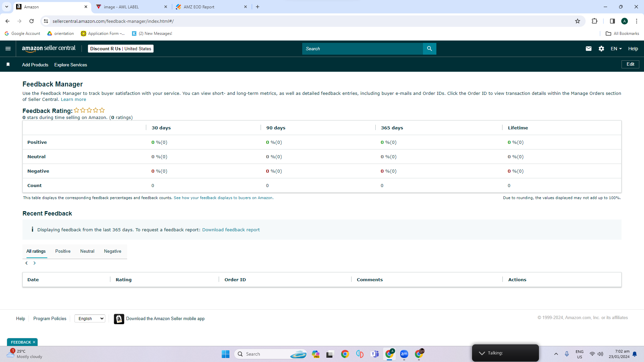
Task: Open the Chrome profile avatar
Action: click(624, 21)
